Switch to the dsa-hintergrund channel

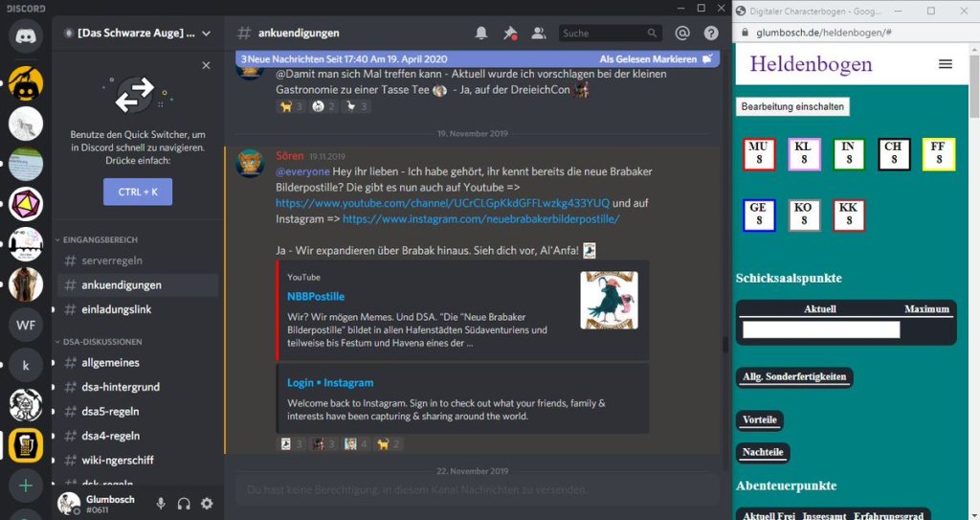click(120, 387)
